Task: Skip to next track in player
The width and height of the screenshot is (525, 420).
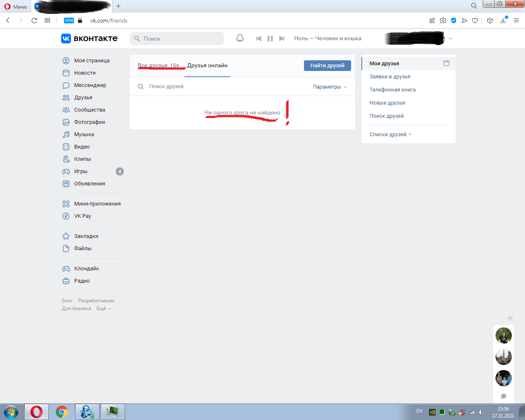Action: tap(282, 39)
